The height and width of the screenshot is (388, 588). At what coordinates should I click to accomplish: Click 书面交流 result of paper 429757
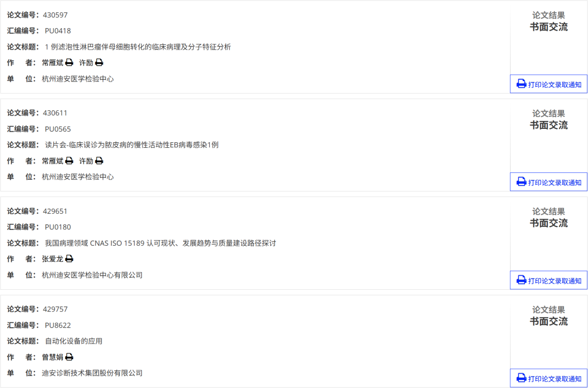point(549,321)
